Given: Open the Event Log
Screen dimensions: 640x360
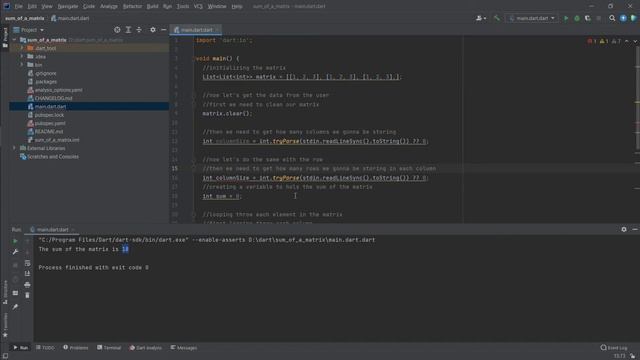Looking at the screenshot, I should [x=613, y=348].
